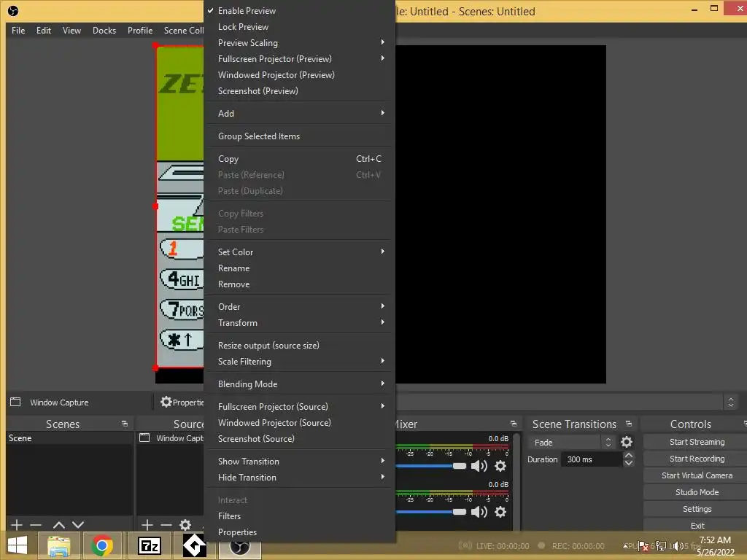Open the Git taskbar icon
The width and height of the screenshot is (747, 560).
point(194,545)
